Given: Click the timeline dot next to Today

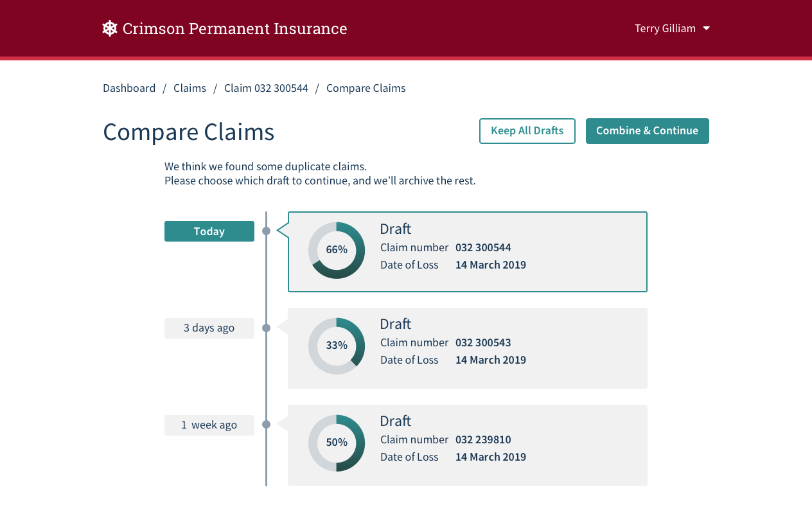Looking at the screenshot, I should coord(266,231).
